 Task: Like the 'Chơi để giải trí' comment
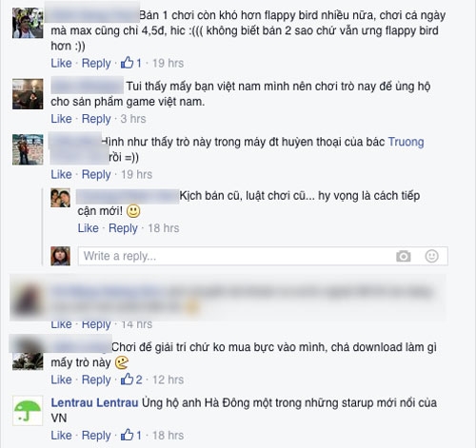[61, 380]
